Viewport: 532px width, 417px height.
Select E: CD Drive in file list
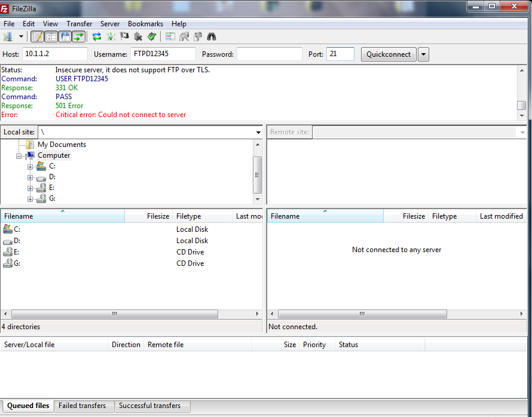tap(131, 252)
